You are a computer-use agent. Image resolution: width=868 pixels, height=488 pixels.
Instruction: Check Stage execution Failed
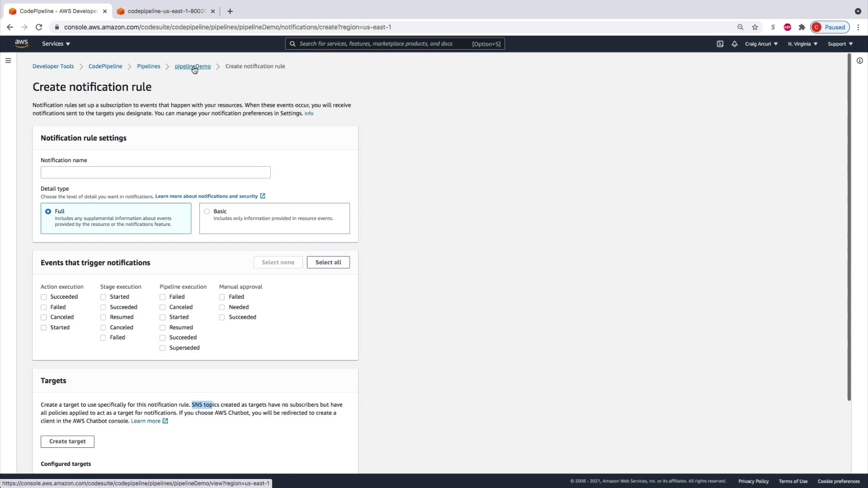[103, 338]
